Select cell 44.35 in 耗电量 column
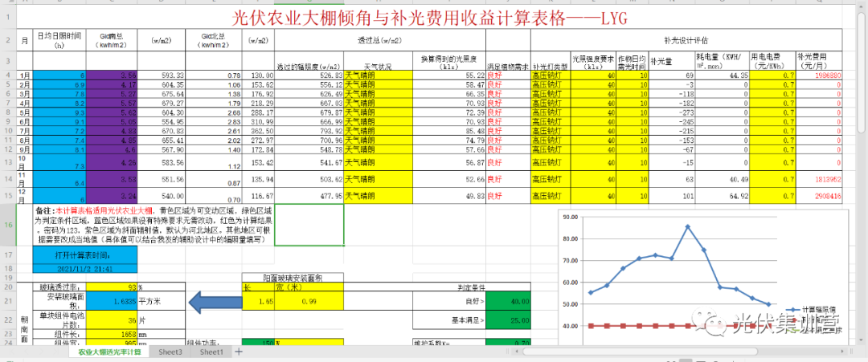The image size is (868, 362). [x=722, y=75]
